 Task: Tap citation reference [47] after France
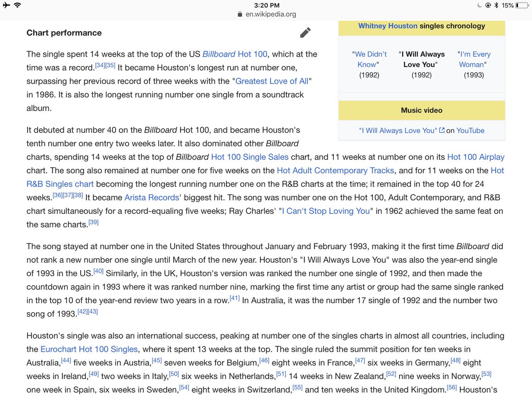point(360,360)
